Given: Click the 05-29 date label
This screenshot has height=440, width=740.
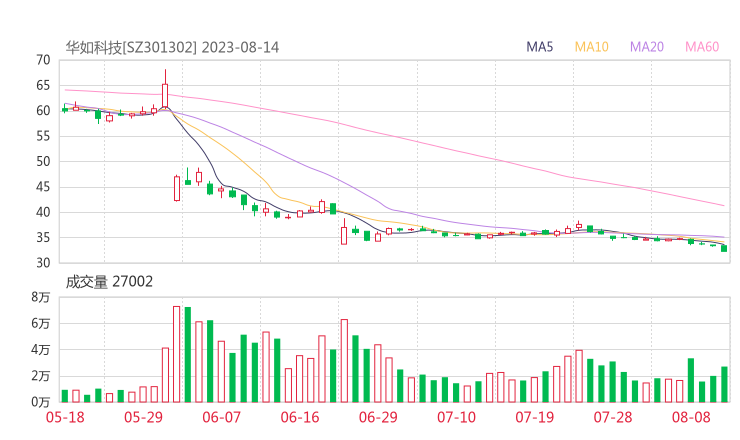Looking at the screenshot, I should click(x=143, y=417).
